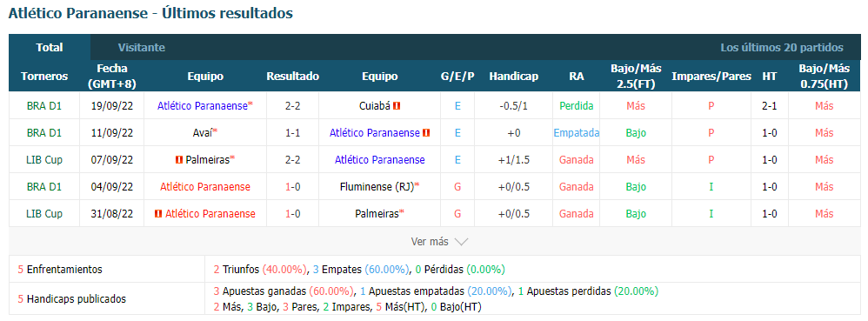
Task: Click the red card icon before Palmeiras on 07/09/22
Action: click(x=179, y=160)
